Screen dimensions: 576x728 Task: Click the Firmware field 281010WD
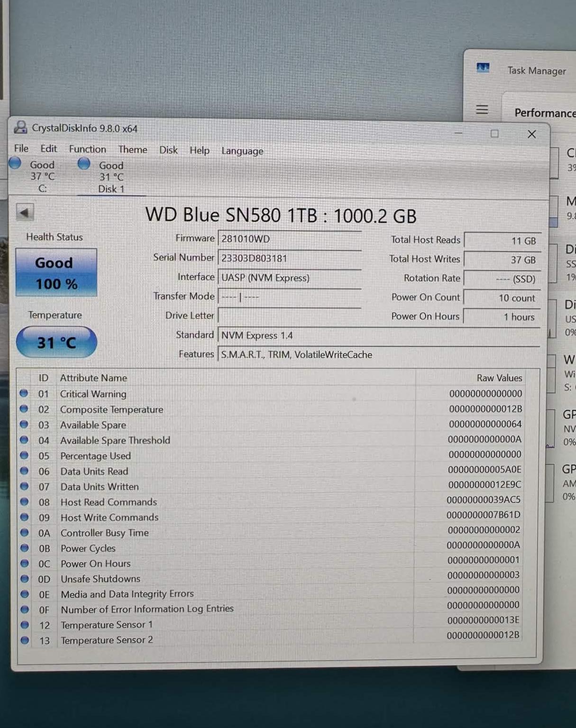pos(290,239)
